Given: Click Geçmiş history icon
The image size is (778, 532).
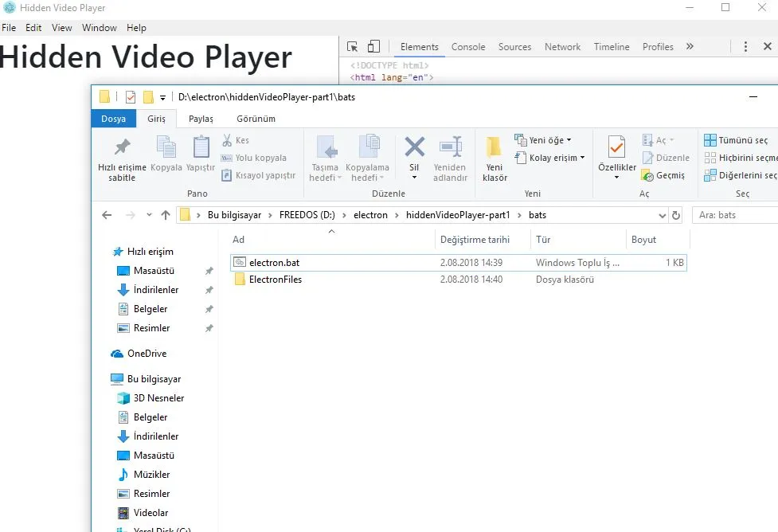Looking at the screenshot, I should tap(647, 176).
